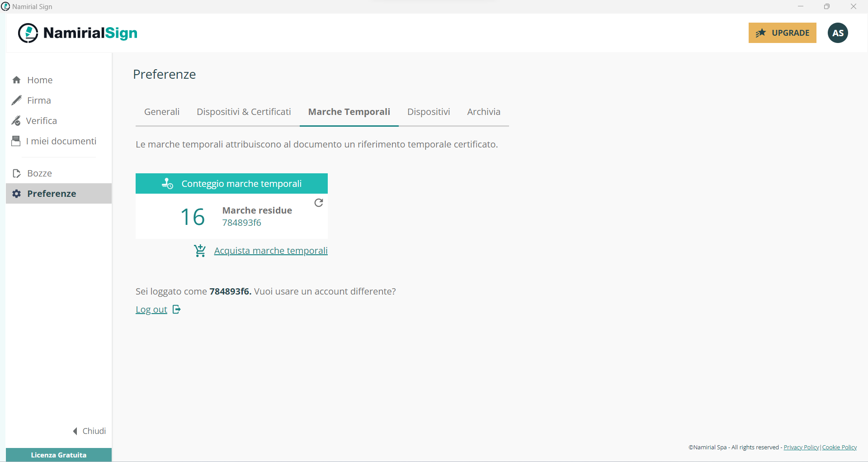The width and height of the screenshot is (868, 462).
Task: Open I miei documenti via its document icon
Action: (17, 141)
